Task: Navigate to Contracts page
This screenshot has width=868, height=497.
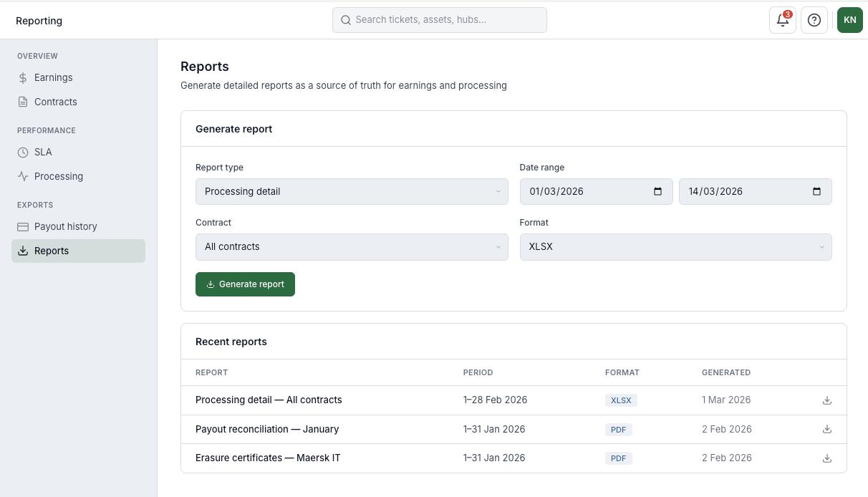Action: (55, 102)
